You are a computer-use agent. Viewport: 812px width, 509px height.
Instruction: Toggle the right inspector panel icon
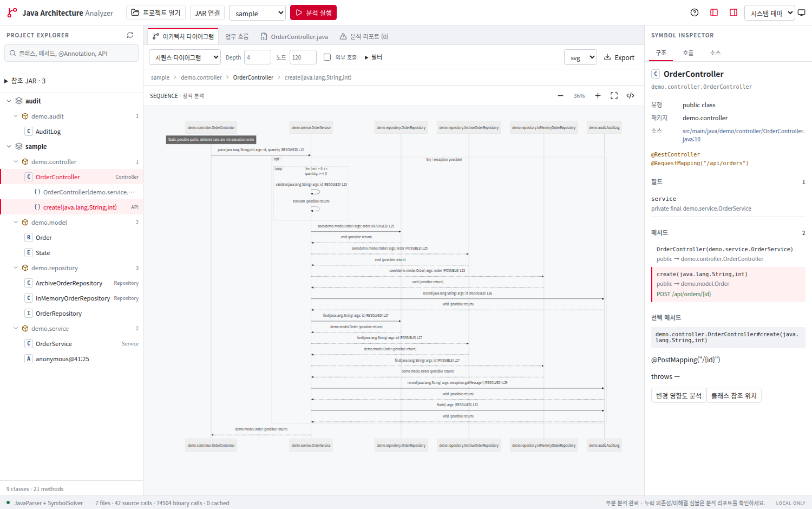734,12
